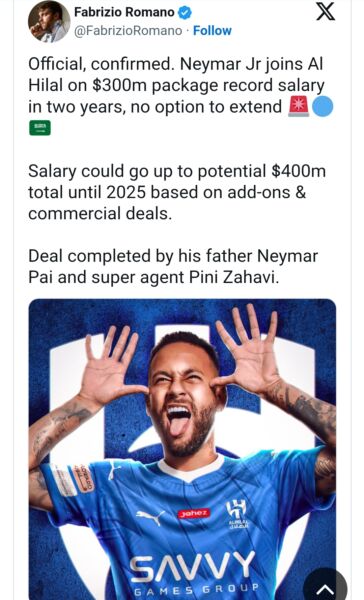Click the blue circle emoji

[323, 106]
